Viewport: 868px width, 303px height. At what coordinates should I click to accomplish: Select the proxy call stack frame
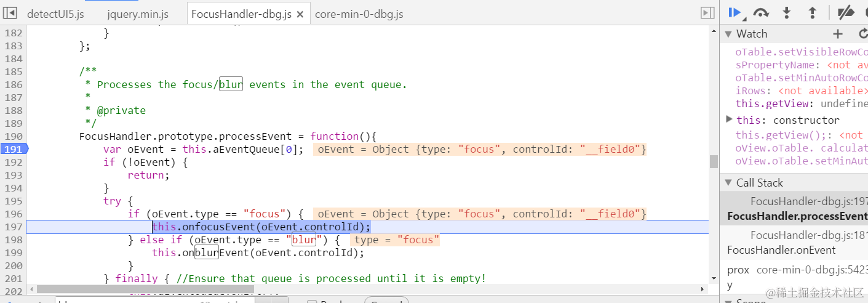coord(794,277)
